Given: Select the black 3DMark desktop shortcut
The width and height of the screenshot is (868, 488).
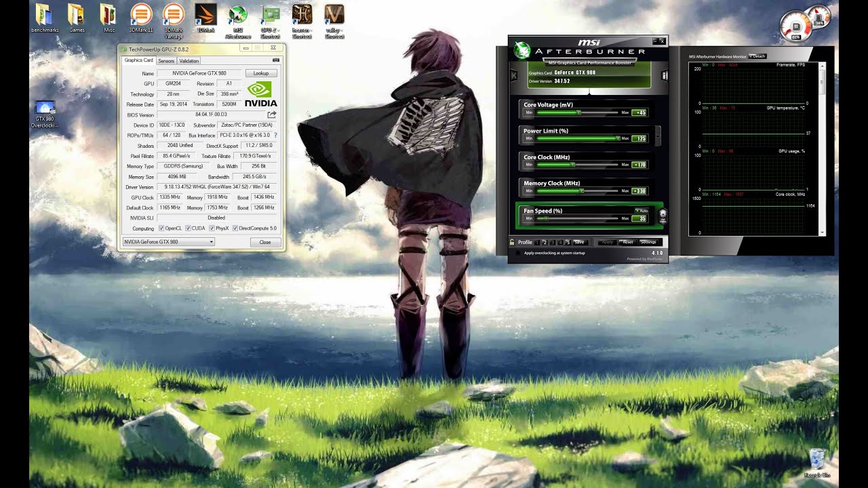Looking at the screenshot, I should tap(205, 18).
